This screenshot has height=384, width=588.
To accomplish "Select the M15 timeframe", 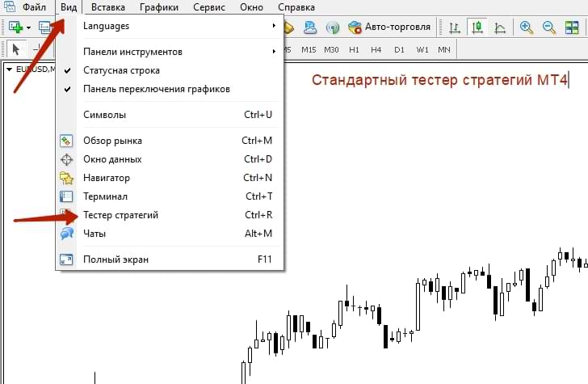I will 309,49.
